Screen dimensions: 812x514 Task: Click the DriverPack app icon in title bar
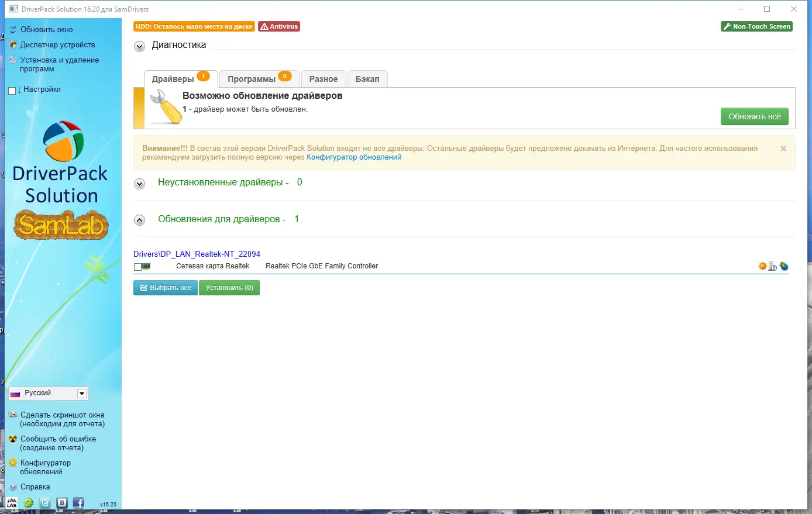pos(13,9)
